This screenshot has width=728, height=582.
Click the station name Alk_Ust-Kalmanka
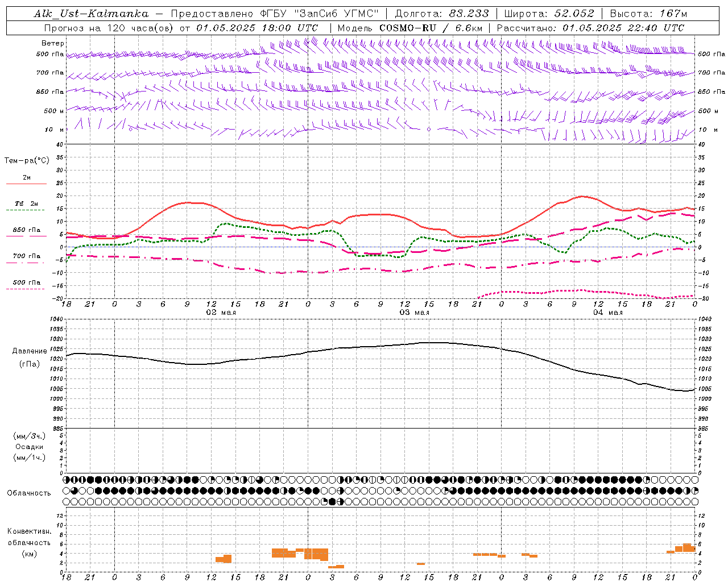coord(91,14)
